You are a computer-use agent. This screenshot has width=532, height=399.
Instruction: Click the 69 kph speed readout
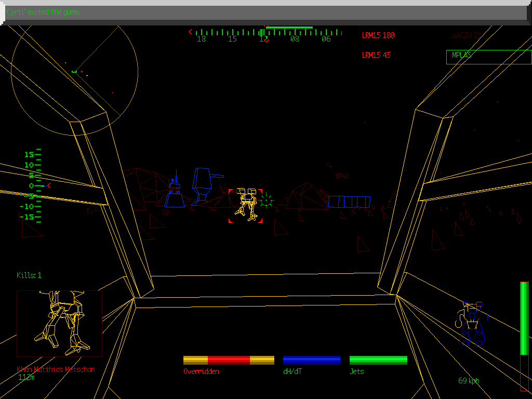468,380
